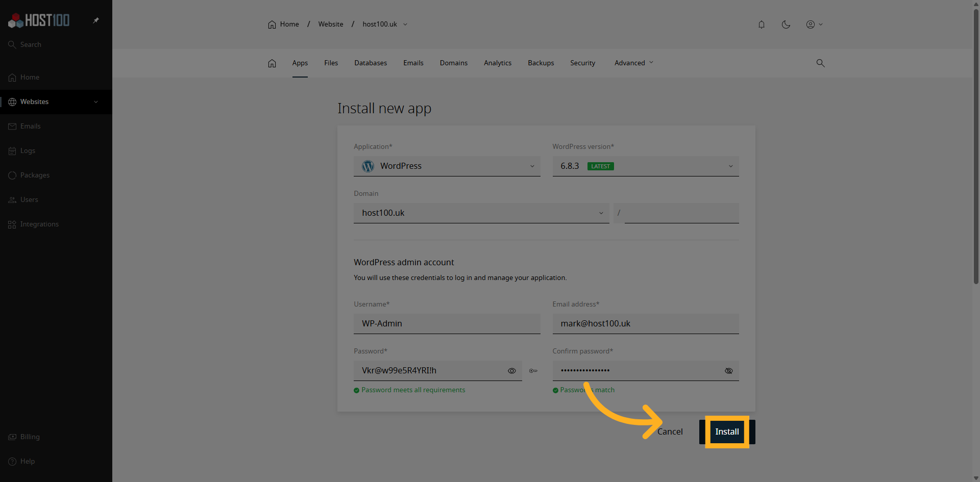Click the website dashboard home icon

272,63
